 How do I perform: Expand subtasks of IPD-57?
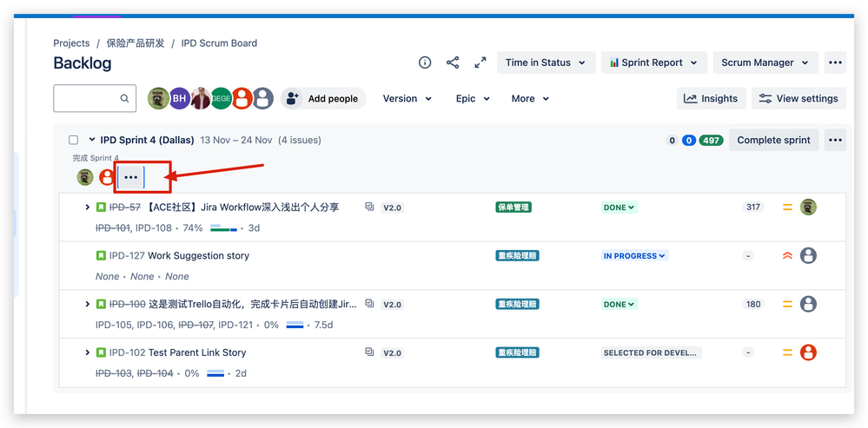click(x=87, y=207)
